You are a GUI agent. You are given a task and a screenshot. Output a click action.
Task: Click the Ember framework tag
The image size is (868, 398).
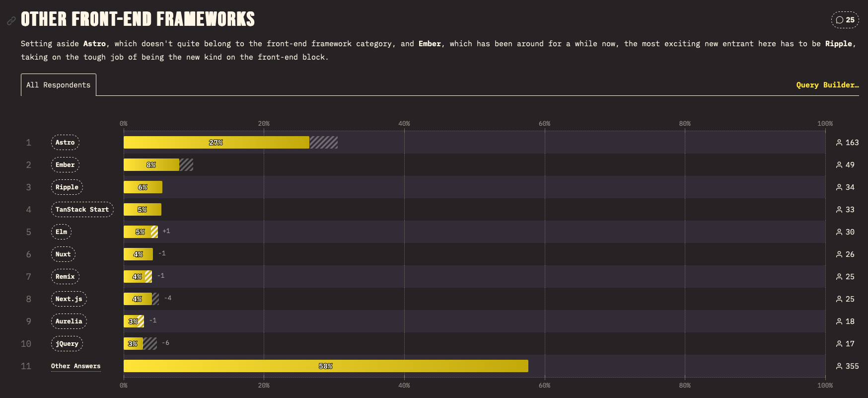point(65,165)
